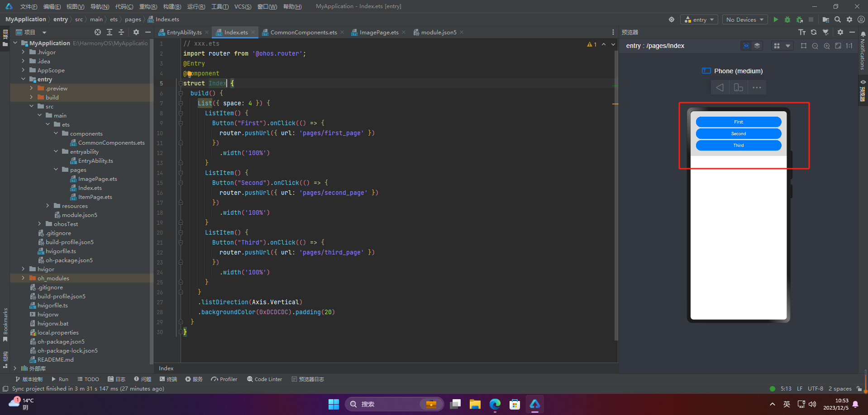This screenshot has height=415, width=868.
Task: Open the No Devices dropdown
Action: point(745,19)
